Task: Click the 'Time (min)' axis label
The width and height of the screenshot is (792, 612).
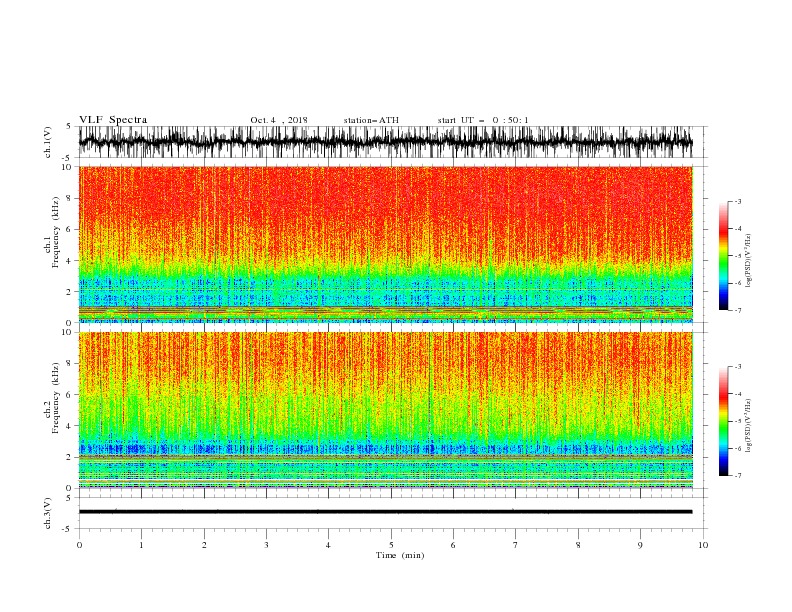Action: click(x=400, y=555)
